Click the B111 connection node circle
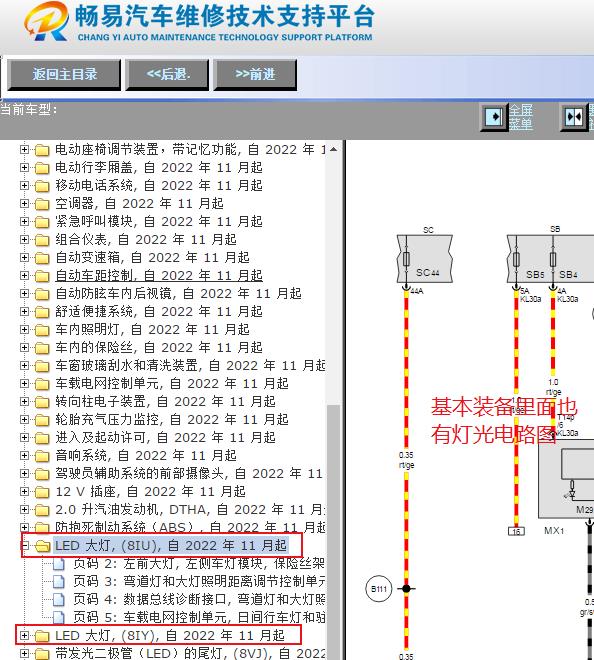Viewport: 594px width, 660px height. coord(379,589)
